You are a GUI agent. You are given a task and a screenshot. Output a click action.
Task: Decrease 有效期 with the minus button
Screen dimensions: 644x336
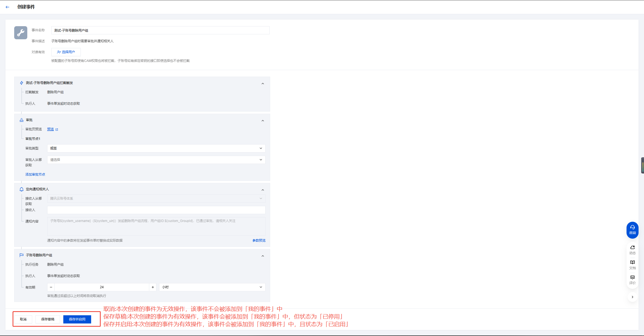coord(51,287)
